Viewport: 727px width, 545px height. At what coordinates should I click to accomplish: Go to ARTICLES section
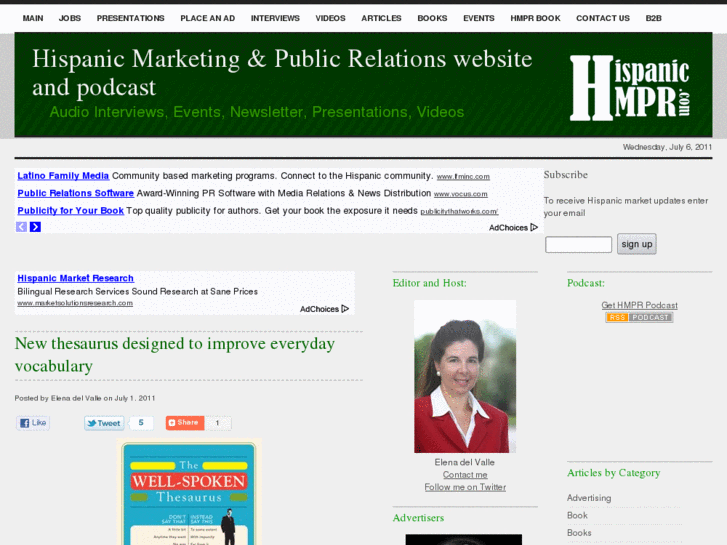[381, 18]
